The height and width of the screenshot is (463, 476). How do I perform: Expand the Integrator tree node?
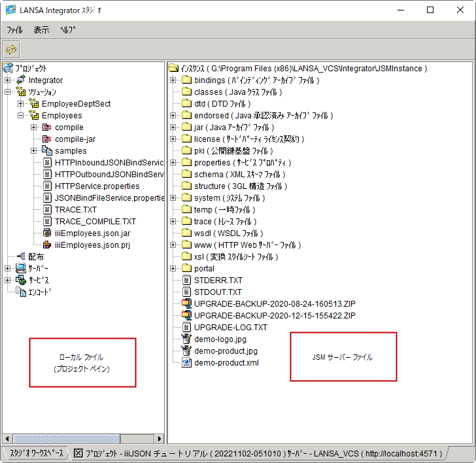click(8, 80)
